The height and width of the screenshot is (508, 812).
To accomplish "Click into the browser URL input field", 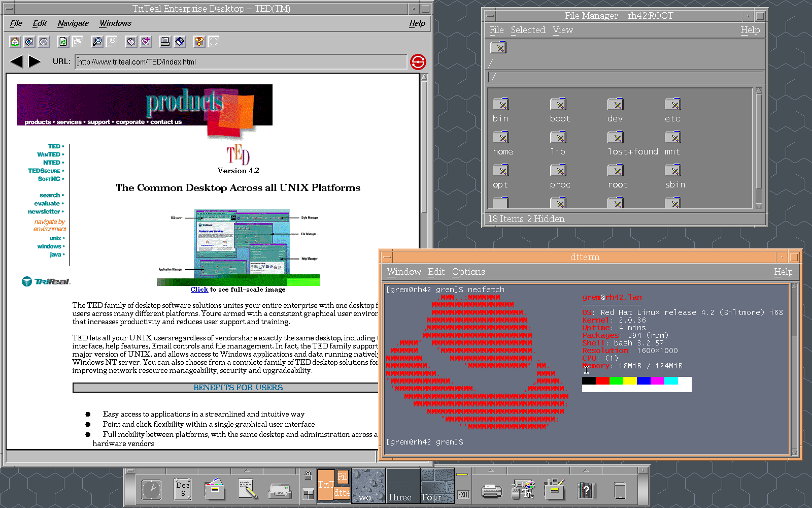I will pyautogui.click(x=241, y=62).
